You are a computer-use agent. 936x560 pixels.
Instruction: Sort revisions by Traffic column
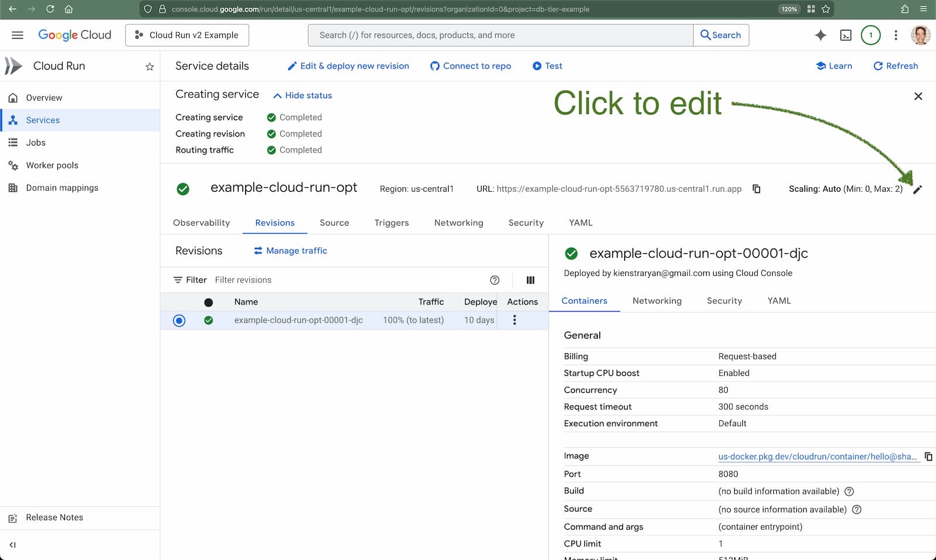tap(431, 302)
